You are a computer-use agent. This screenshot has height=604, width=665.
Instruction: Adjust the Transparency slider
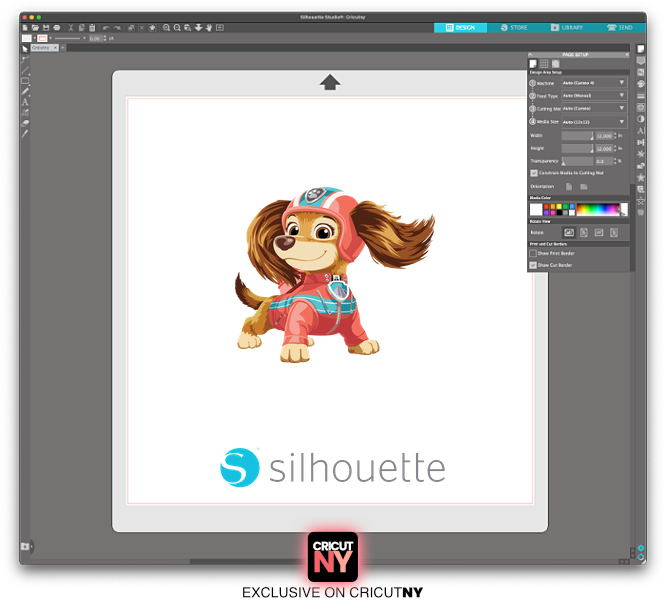pos(577,161)
